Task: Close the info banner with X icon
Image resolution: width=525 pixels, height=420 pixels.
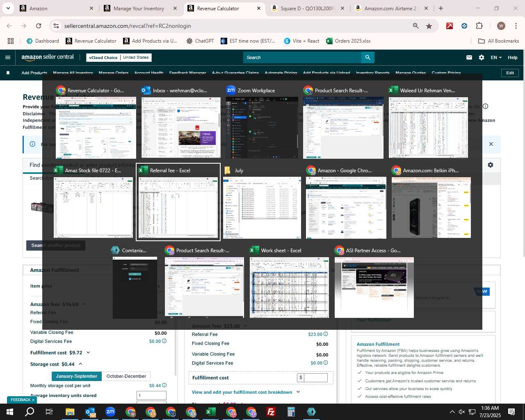Action: [x=491, y=144]
